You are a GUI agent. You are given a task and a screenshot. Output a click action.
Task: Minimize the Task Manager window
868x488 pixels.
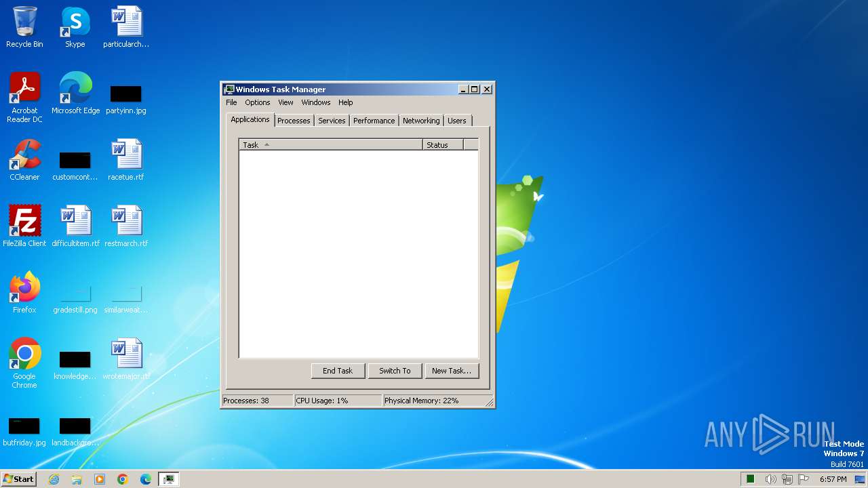(x=464, y=89)
